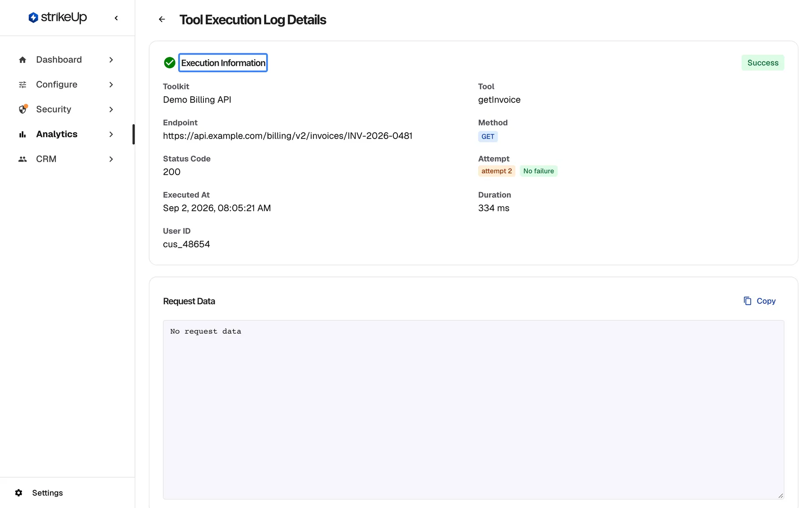Click the copy clipboard icon

tap(747, 301)
